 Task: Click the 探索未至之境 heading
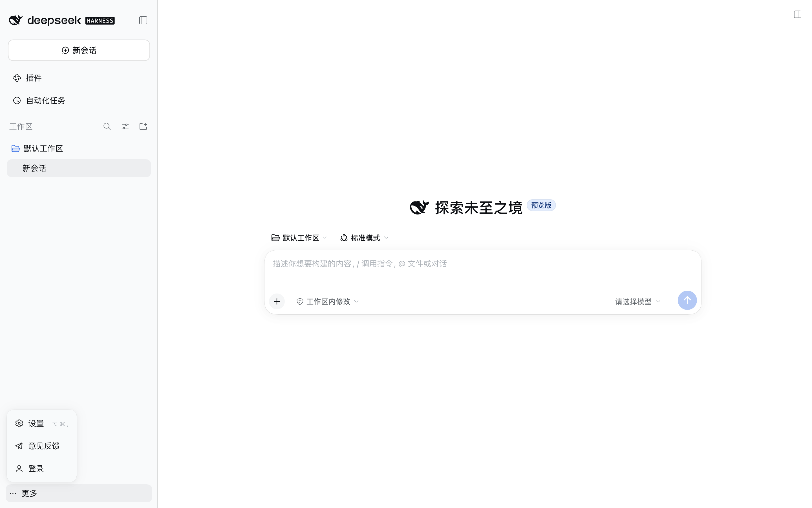[x=478, y=208]
